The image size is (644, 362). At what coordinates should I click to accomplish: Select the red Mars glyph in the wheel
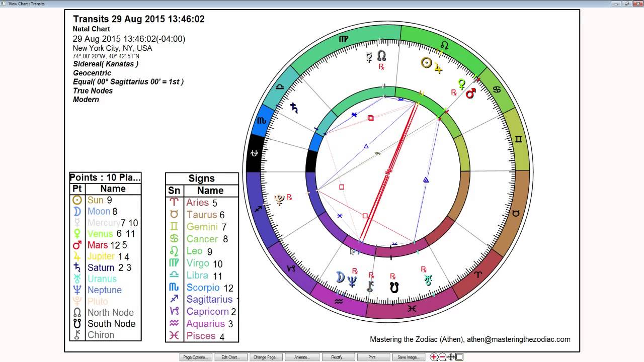click(471, 93)
